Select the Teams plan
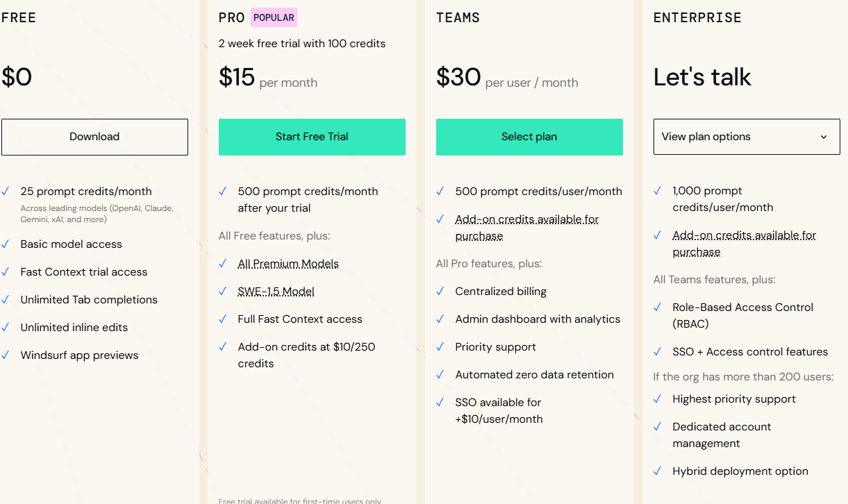The width and height of the screenshot is (848, 504). click(529, 137)
